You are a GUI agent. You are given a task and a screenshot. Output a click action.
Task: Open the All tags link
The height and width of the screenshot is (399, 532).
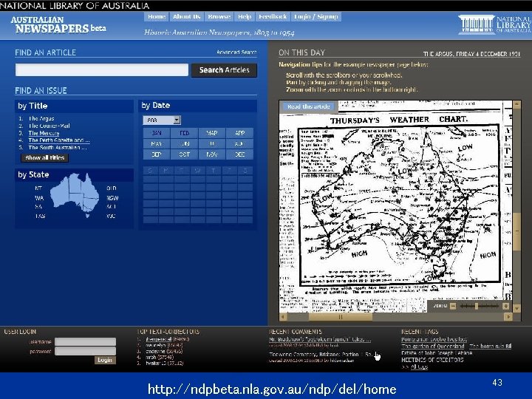pyautogui.click(x=419, y=366)
